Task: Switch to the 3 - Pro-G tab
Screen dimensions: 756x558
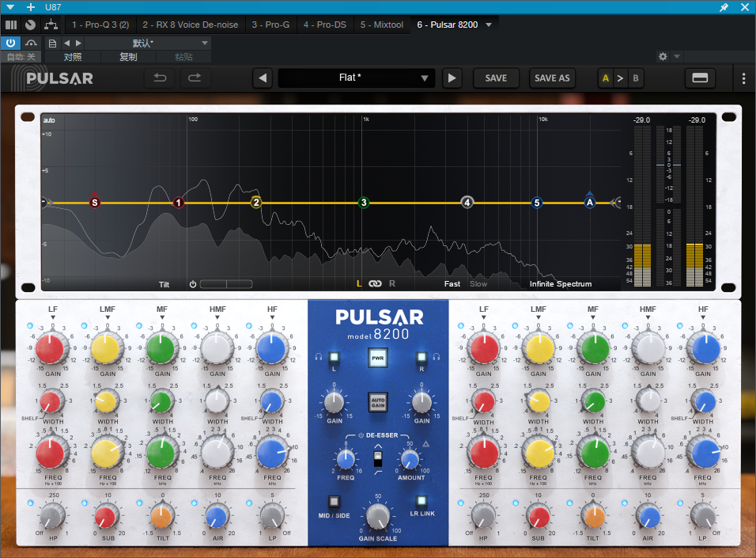Action: (270, 25)
